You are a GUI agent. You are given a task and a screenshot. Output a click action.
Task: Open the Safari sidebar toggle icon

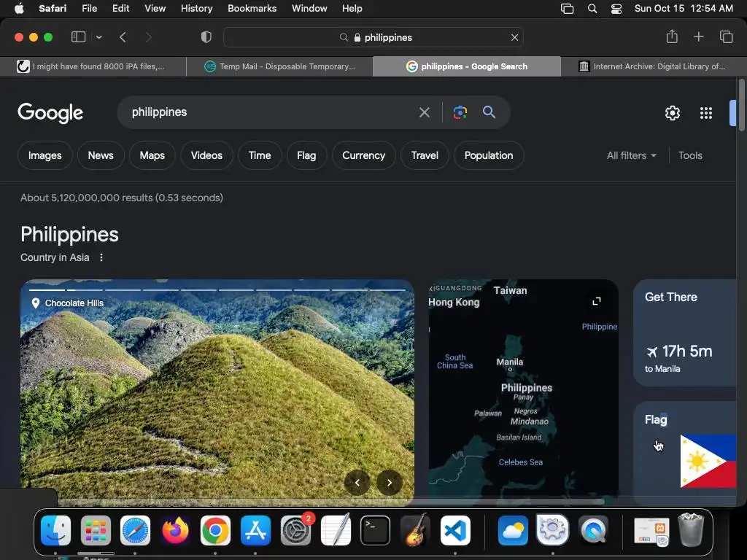[x=78, y=37]
